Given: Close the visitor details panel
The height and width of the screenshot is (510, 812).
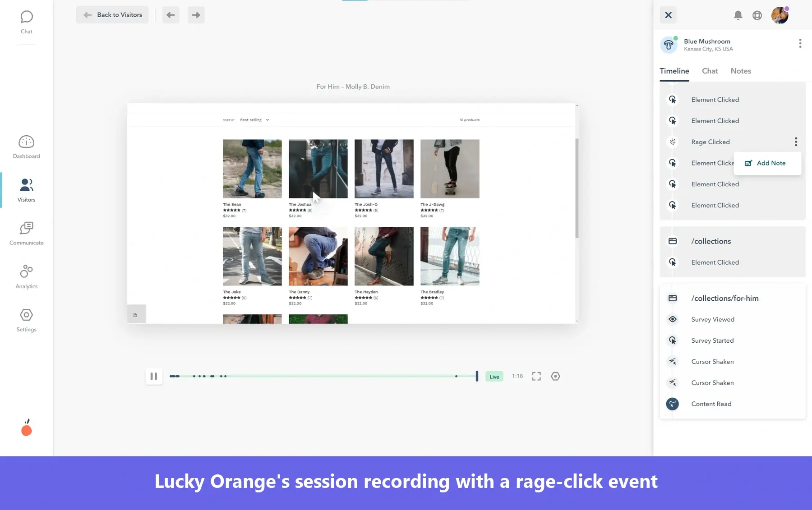Looking at the screenshot, I should pyautogui.click(x=668, y=15).
